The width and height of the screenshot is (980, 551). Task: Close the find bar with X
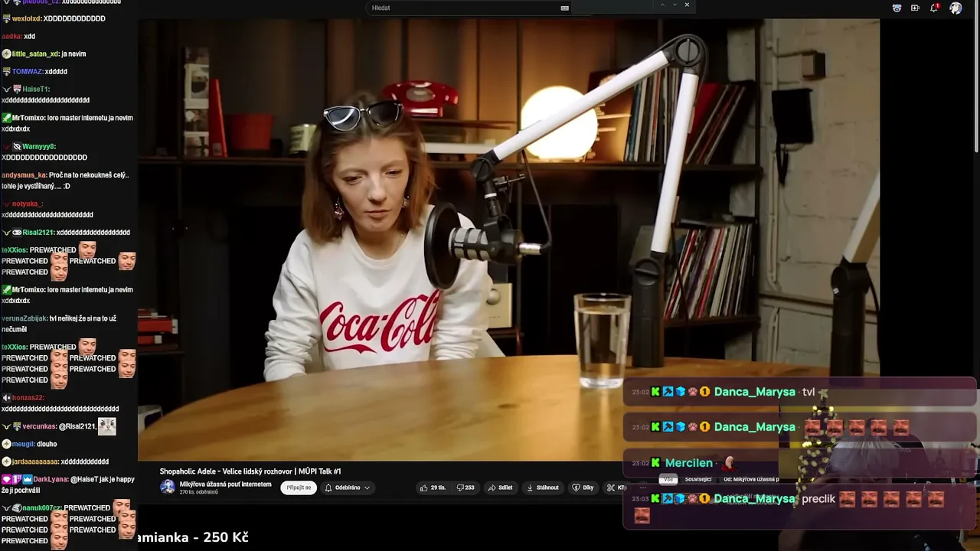[x=687, y=5]
